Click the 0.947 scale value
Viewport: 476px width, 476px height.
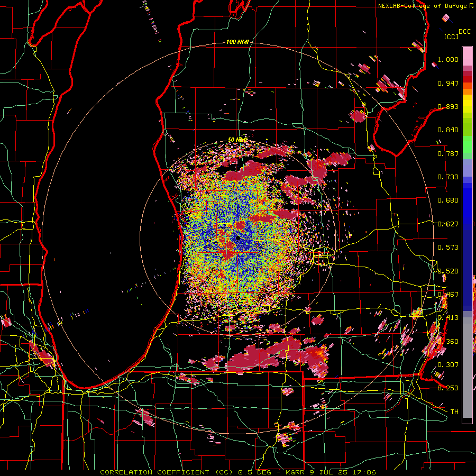[448, 83]
